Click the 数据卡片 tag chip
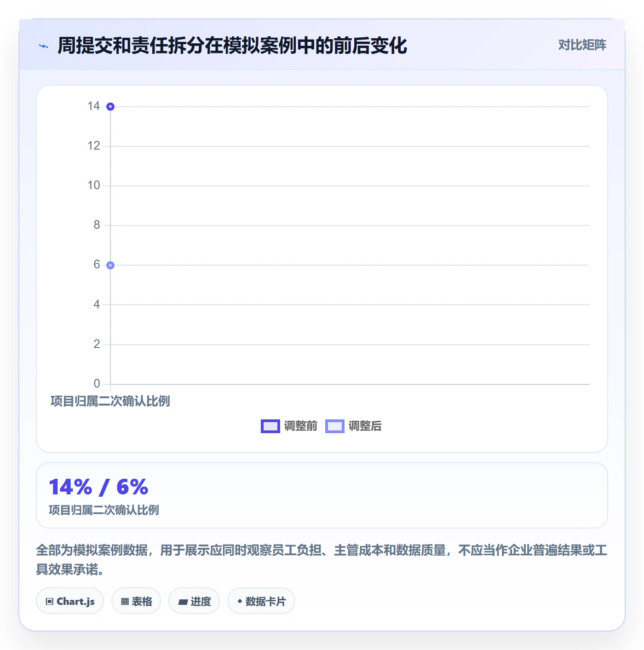 click(x=261, y=601)
